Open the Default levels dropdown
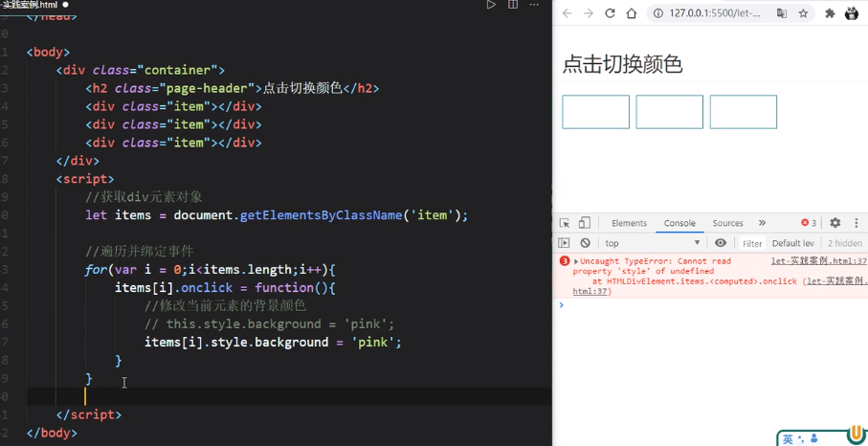This screenshot has width=868, height=446. tap(793, 243)
